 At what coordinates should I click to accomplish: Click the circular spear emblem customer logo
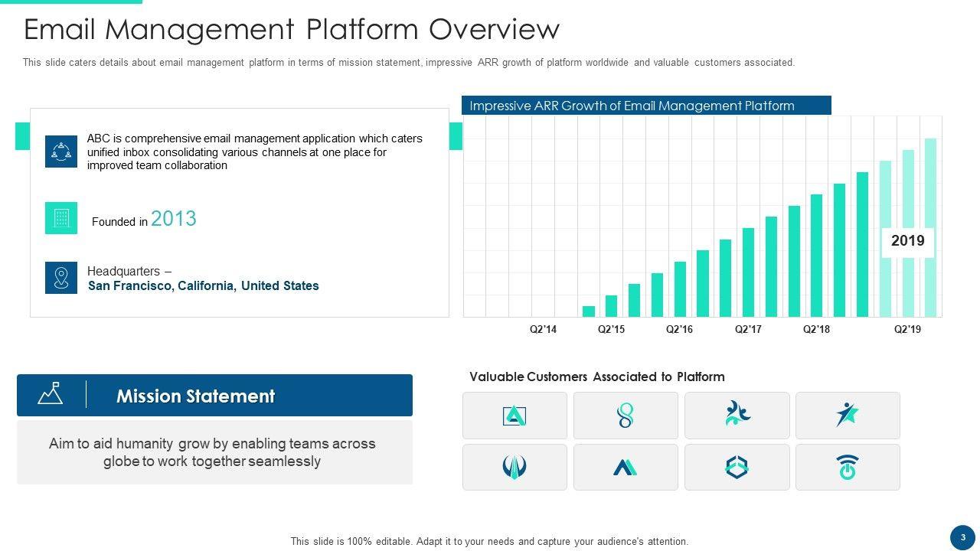[514, 467]
